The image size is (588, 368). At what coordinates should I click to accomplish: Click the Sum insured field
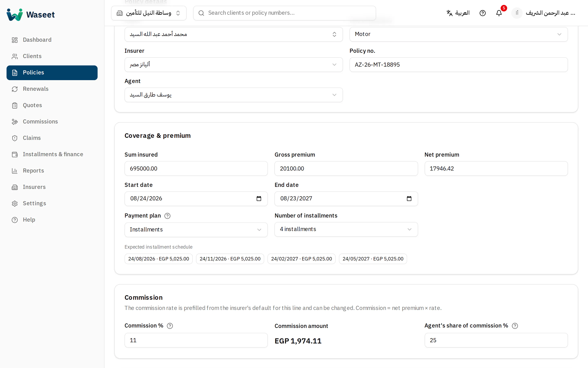(x=196, y=168)
